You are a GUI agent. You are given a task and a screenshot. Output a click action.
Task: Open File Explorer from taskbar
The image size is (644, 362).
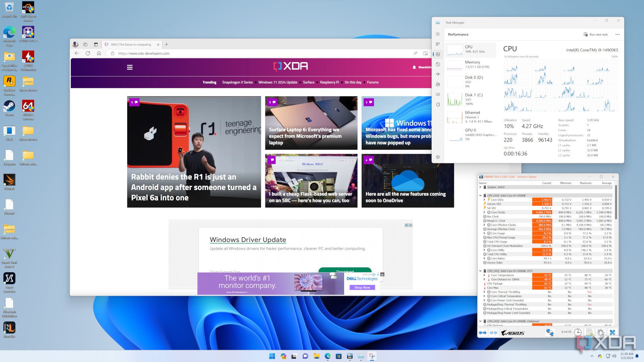tap(316, 356)
